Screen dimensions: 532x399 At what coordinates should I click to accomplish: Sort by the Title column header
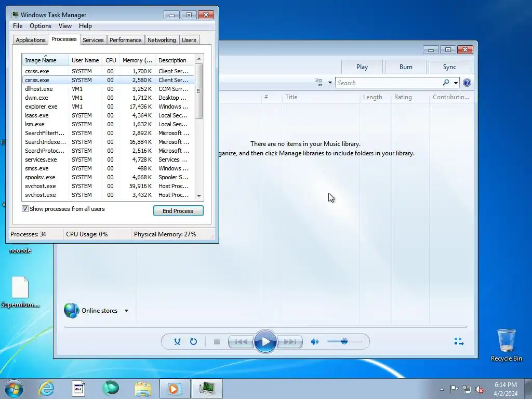pos(321,97)
